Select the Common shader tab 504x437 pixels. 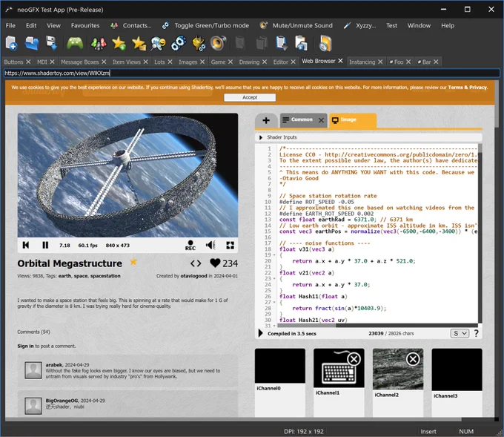click(302, 119)
